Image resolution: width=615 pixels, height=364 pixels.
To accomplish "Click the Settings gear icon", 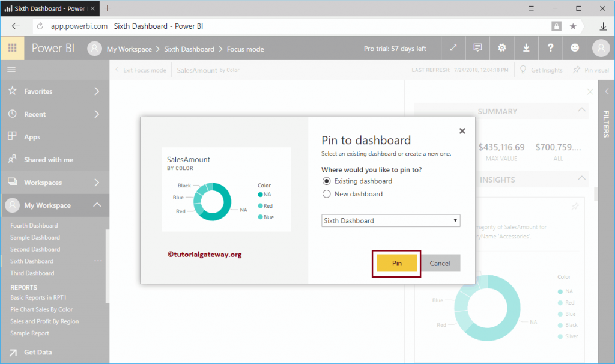I will 501,48.
